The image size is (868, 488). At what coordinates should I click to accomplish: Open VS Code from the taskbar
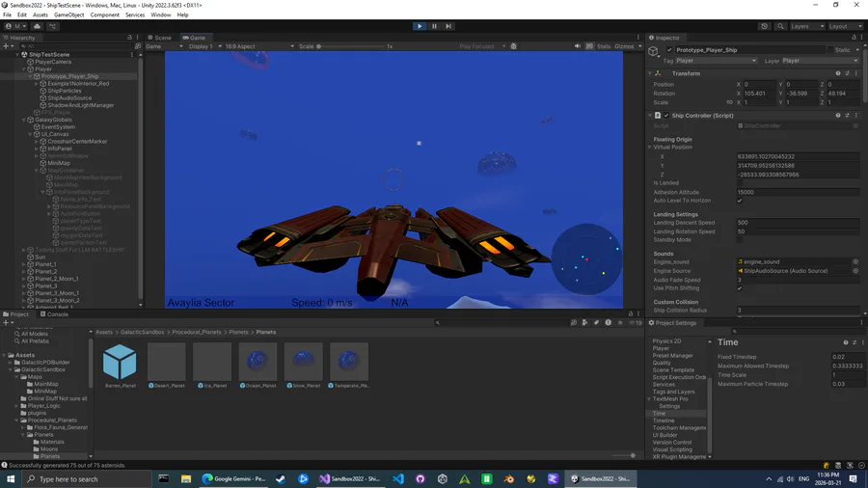point(398,478)
